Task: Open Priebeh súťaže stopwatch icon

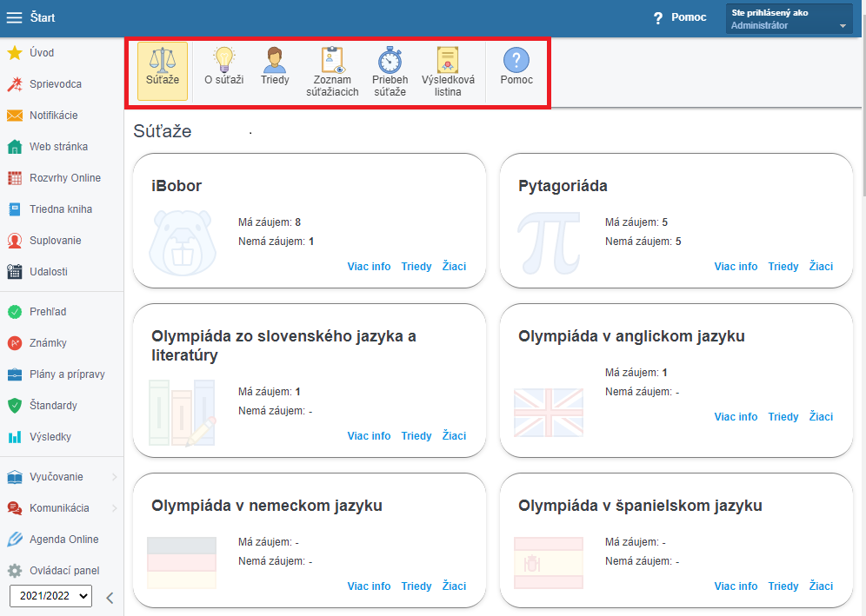Action: click(390, 60)
